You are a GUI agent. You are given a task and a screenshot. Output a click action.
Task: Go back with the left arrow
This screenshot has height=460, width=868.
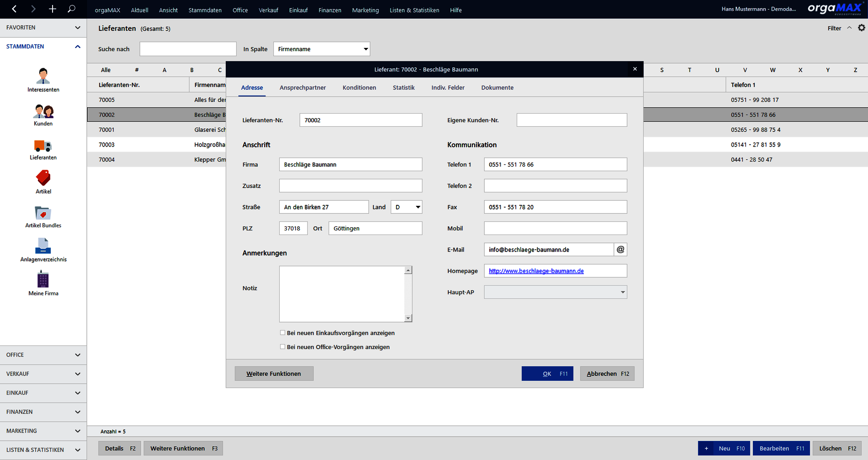14,9
